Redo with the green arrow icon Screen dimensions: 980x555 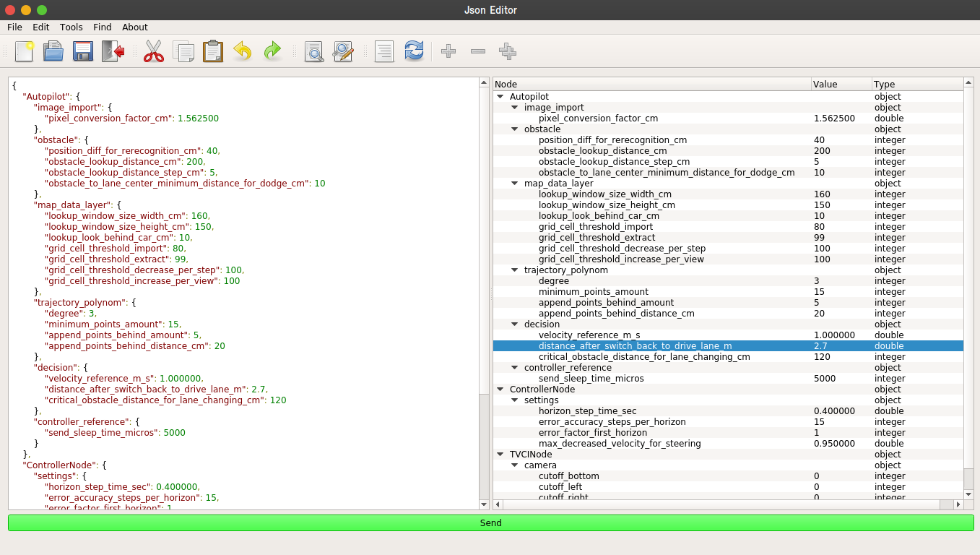[x=272, y=51]
